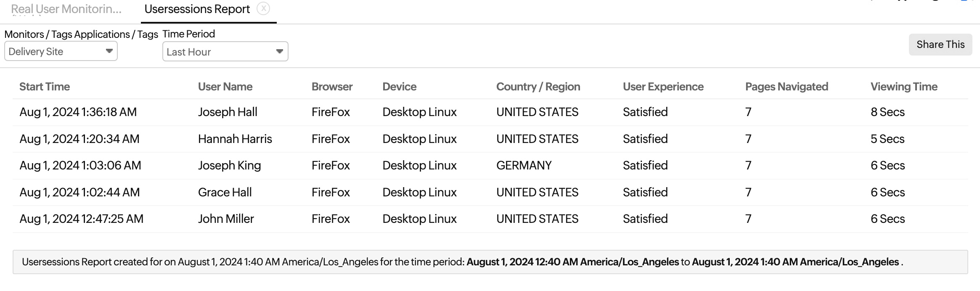
Task: Switch to the Real User Monitoring tab
Action: click(65, 9)
